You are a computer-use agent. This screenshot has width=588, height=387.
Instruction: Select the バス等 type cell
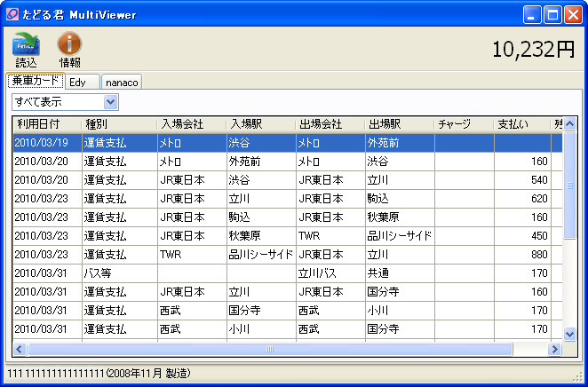119,273
